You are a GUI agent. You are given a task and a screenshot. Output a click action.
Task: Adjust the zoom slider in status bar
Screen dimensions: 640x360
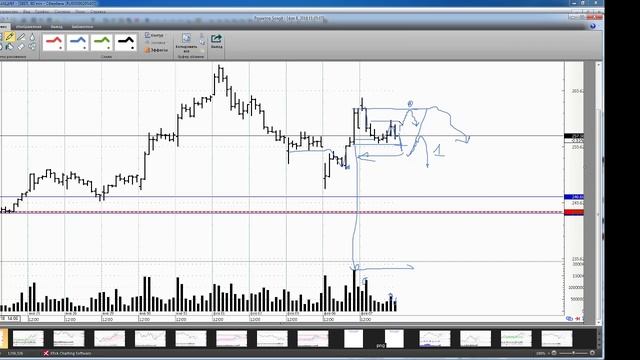coord(573,353)
